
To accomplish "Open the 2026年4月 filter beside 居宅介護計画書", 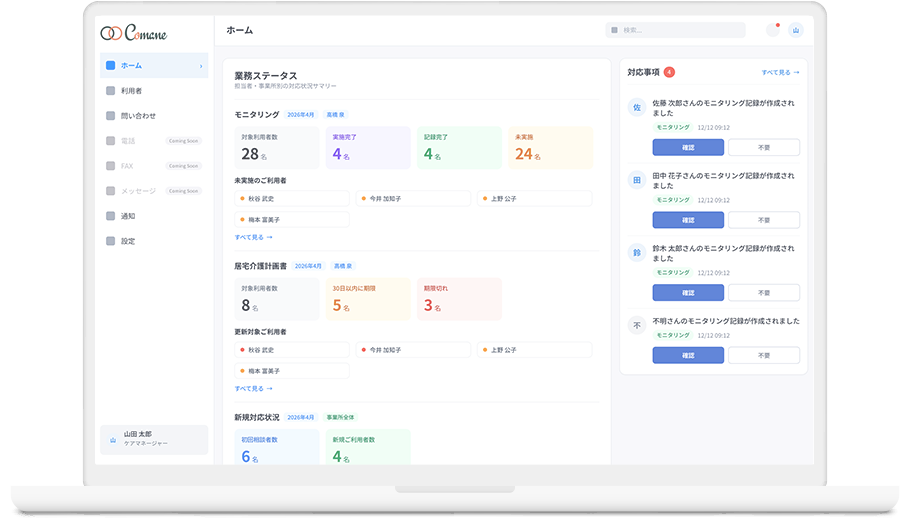I will [308, 266].
